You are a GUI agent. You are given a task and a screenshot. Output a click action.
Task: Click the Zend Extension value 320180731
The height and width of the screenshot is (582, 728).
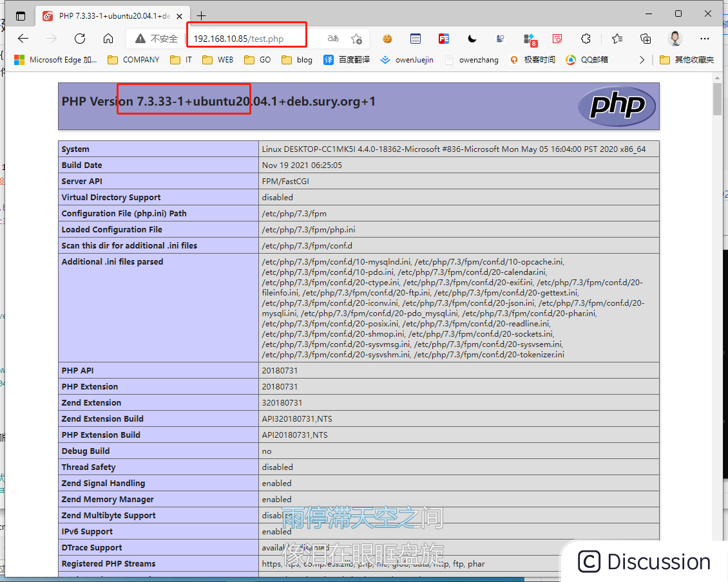click(x=282, y=403)
